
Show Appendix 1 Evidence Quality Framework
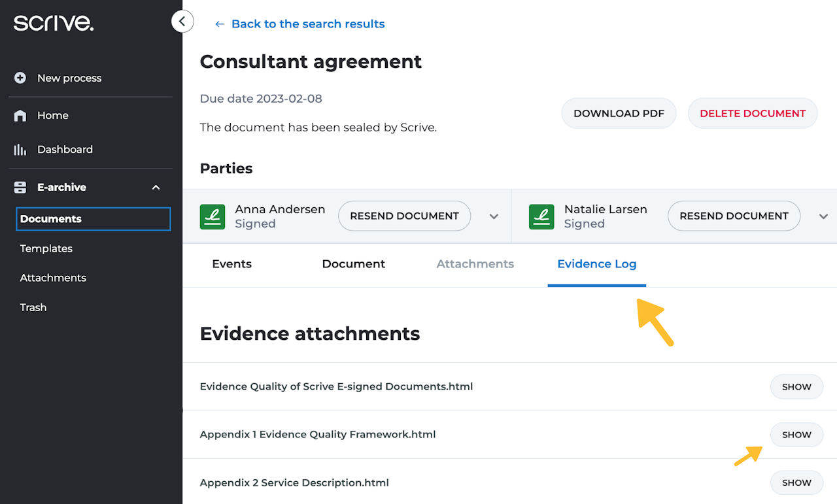[796, 435]
